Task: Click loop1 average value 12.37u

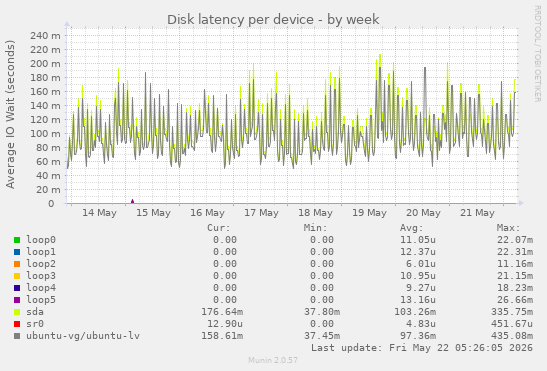Action: [418, 252]
